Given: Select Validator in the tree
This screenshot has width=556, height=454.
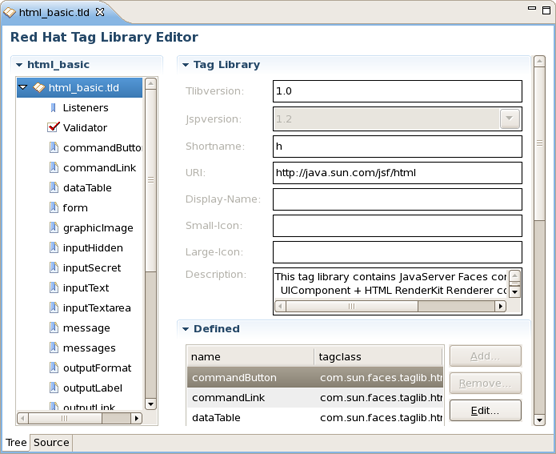Looking at the screenshot, I should click(x=85, y=128).
